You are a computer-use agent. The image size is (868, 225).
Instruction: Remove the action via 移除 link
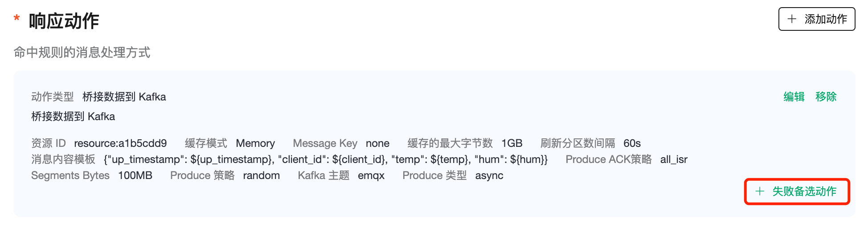[x=826, y=97]
